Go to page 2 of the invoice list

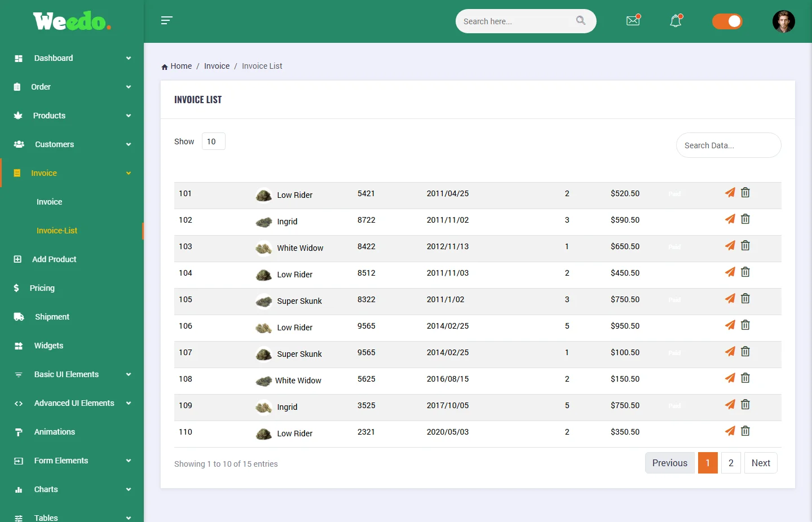point(731,462)
